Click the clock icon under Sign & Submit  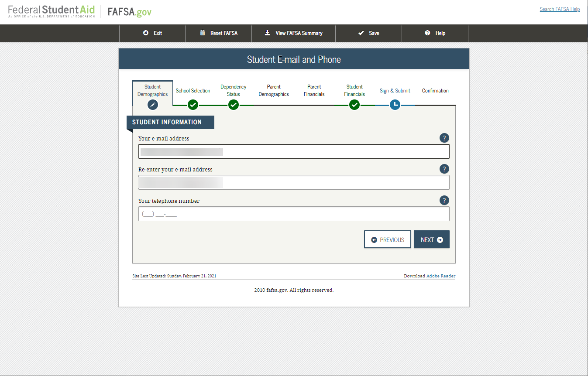pyautogui.click(x=395, y=105)
